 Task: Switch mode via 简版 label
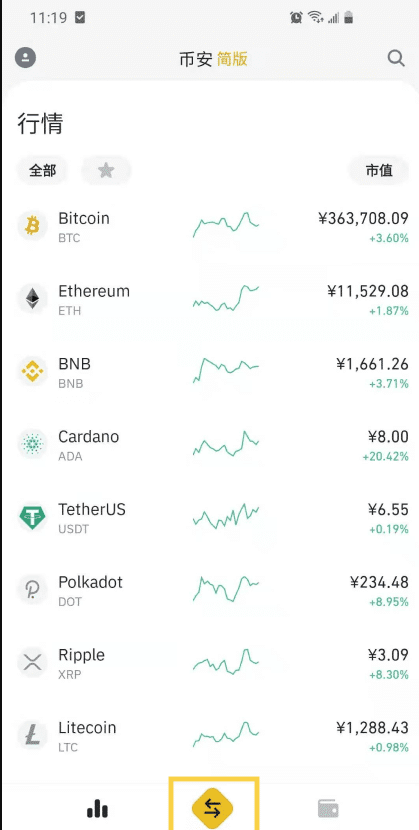[x=232, y=59]
